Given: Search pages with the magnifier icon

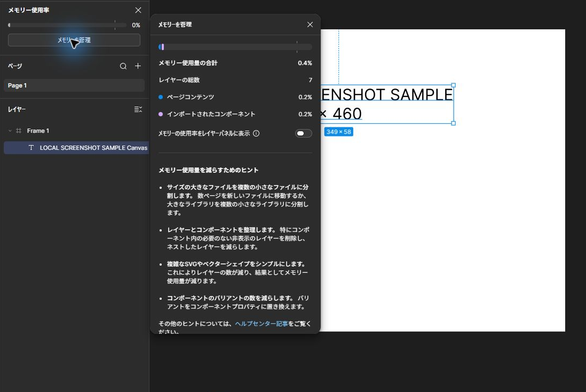Looking at the screenshot, I should click(x=123, y=66).
